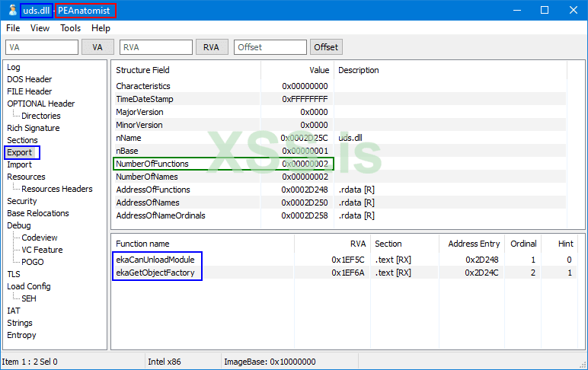Select the nBase row

point(339,151)
